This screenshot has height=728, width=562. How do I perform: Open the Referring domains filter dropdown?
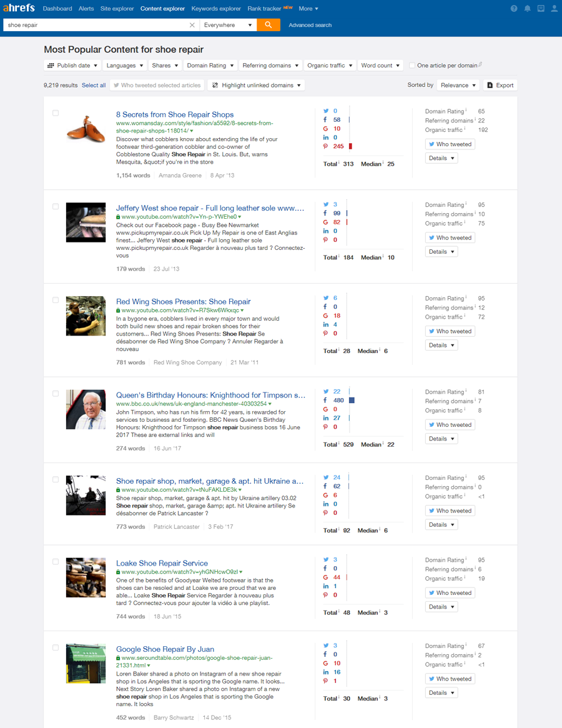(270, 66)
